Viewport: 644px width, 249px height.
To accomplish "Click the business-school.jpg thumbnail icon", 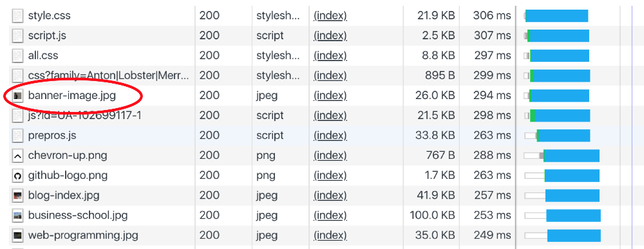I will click(x=17, y=216).
